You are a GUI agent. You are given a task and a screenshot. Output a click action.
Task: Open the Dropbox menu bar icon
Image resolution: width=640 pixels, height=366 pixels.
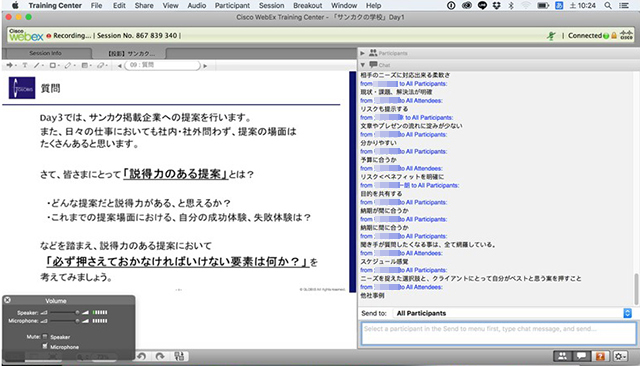[497, 5]
